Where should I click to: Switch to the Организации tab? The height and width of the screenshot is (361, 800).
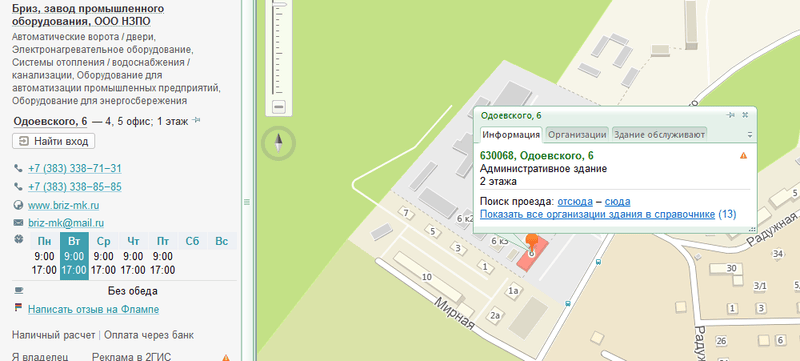pos(577,135)
